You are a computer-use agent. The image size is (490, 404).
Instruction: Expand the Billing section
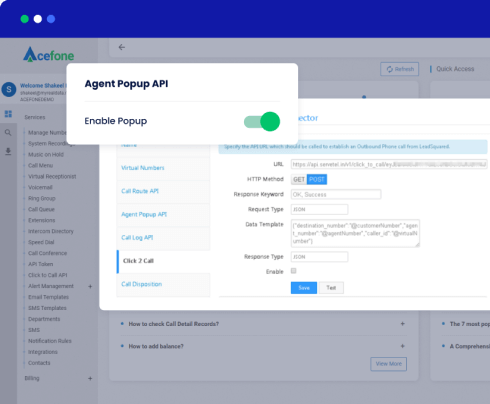90,378
